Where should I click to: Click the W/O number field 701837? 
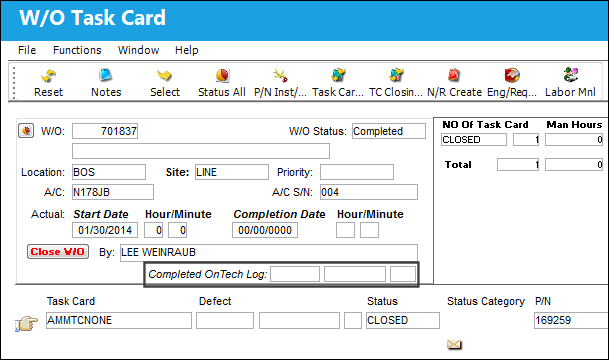click(105, 131)
